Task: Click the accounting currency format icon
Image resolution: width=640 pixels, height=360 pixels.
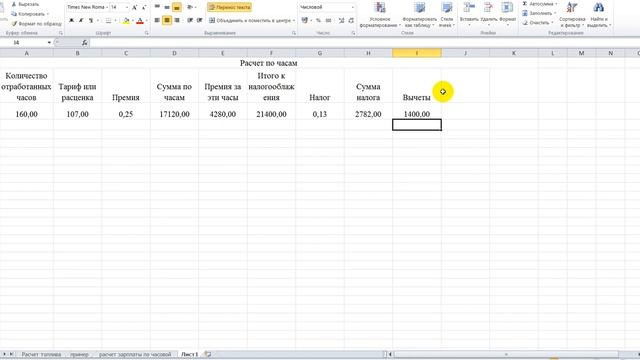Action: tap(304, 20)
